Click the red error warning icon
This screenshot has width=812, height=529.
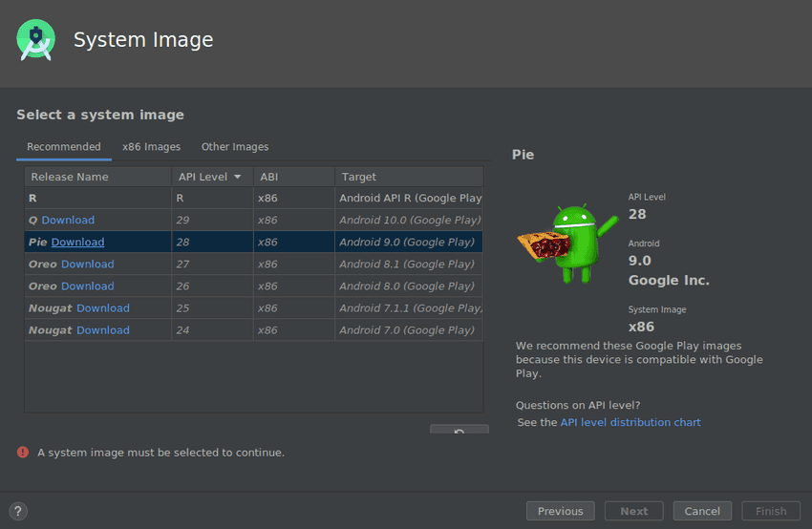(23, 453)
